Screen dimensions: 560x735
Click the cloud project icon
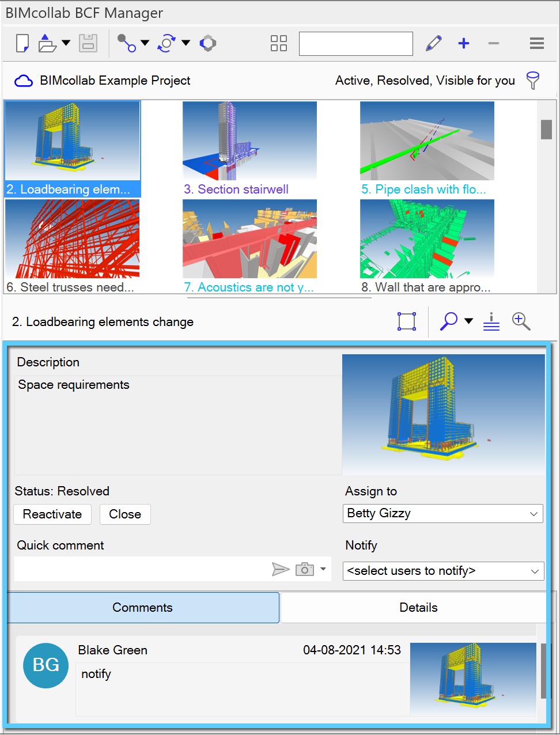coord(24,81)
